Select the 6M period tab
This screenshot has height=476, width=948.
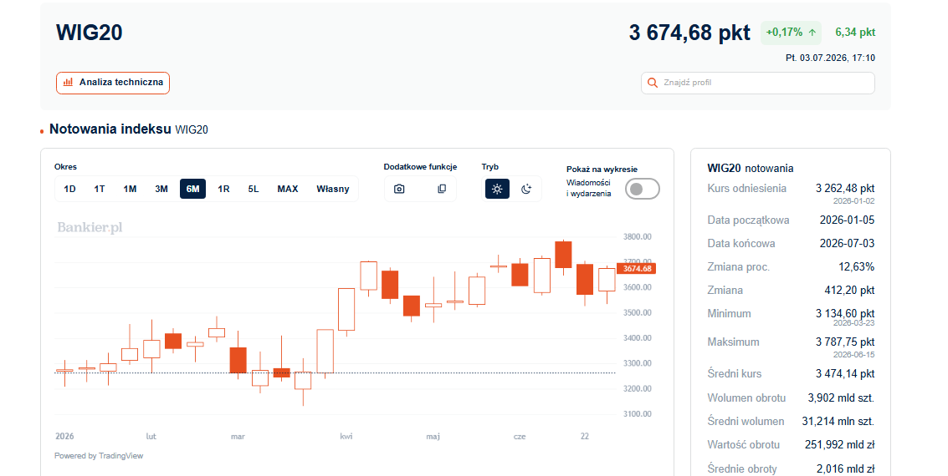[192, 189]
